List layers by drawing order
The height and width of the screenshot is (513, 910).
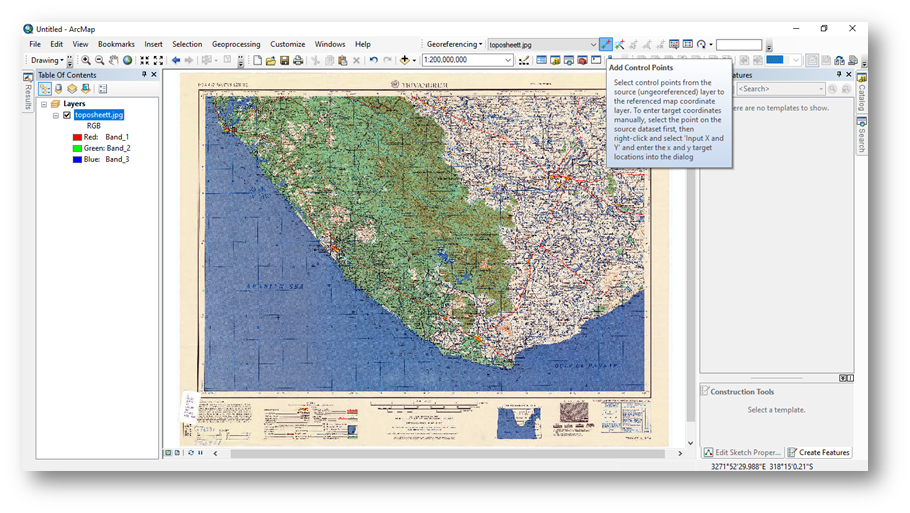(45, 89)
